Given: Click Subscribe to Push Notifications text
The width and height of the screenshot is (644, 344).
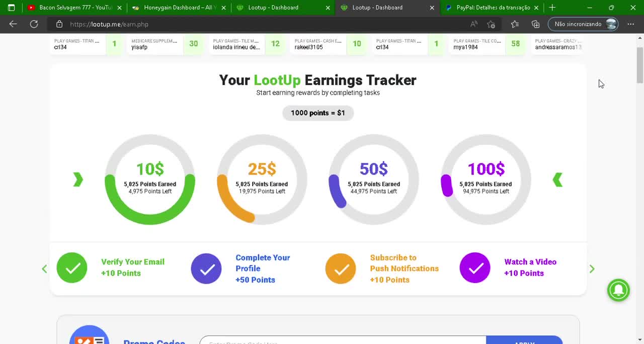Looking at the screenshot, I should coord(404,263).
